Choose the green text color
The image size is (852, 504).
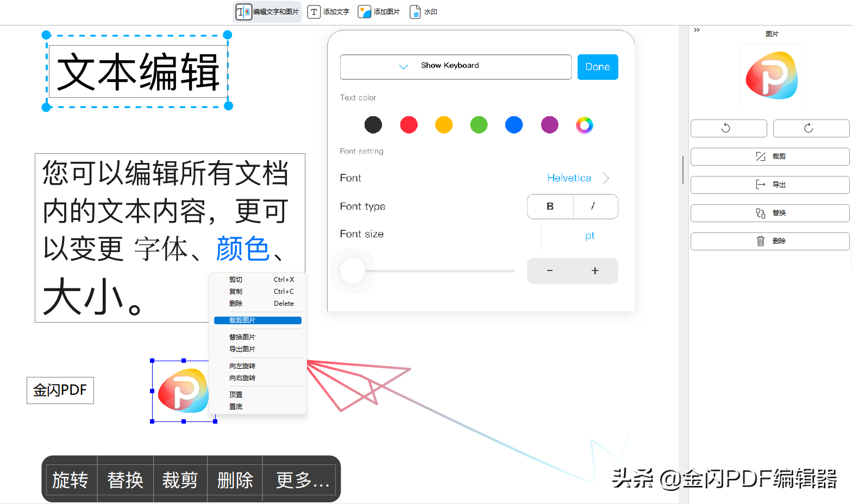coord(479,125)
